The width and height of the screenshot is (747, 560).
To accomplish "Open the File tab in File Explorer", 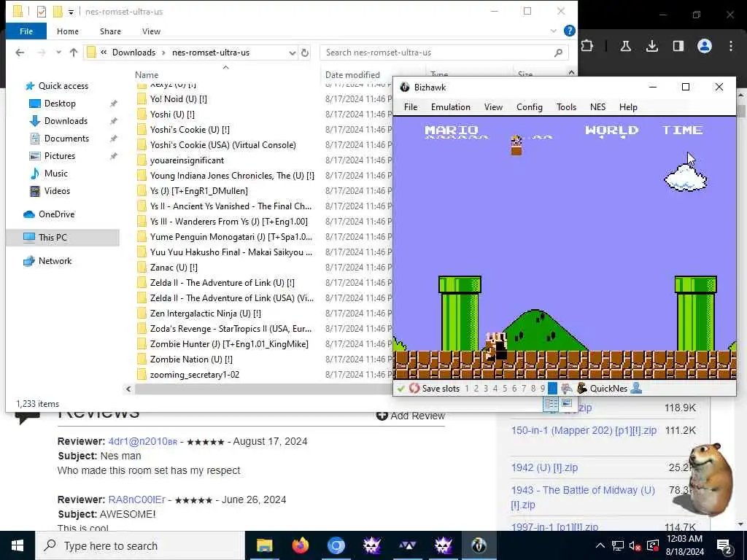I will pyautogui.click(x=26, y=31).
